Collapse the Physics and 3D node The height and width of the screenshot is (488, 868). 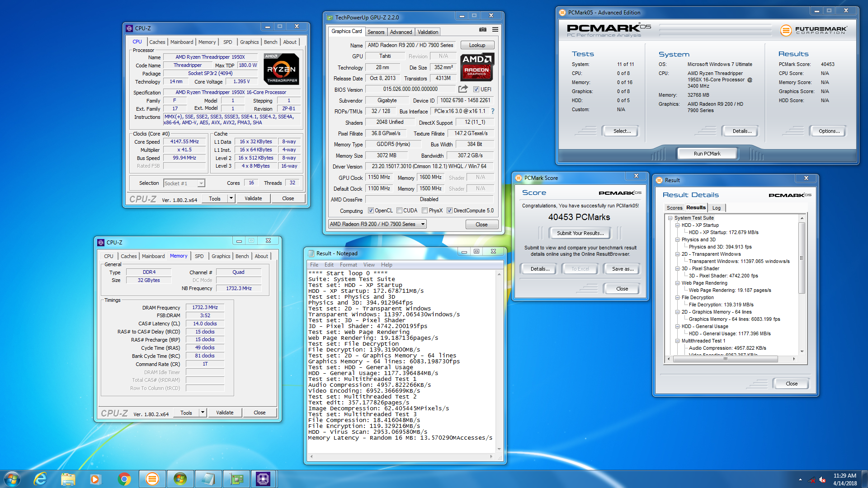pyautogui.click(x=678, y=239)
